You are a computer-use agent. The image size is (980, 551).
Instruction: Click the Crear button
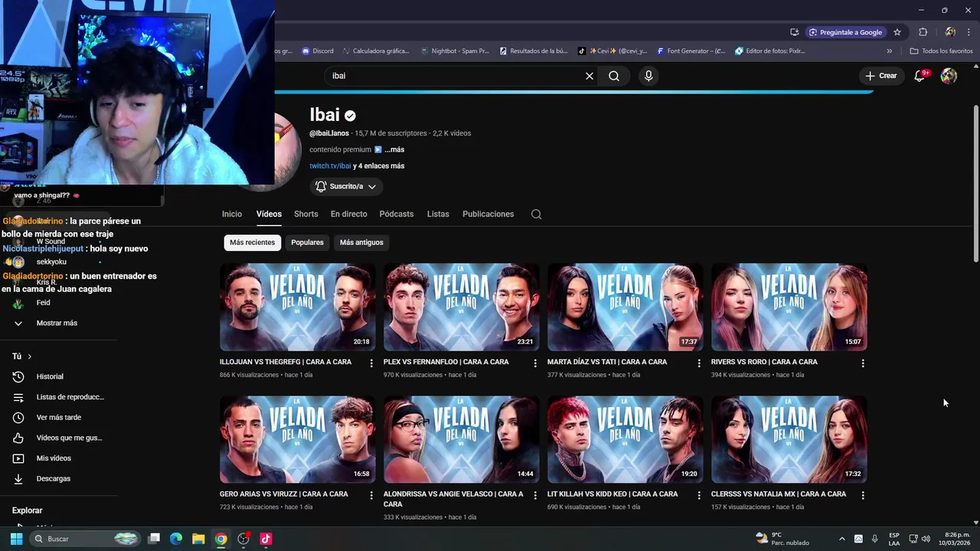[x=880, y=76]
